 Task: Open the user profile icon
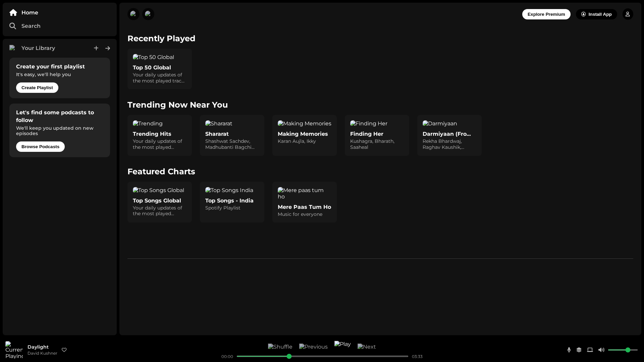click(x=628, y=14)
